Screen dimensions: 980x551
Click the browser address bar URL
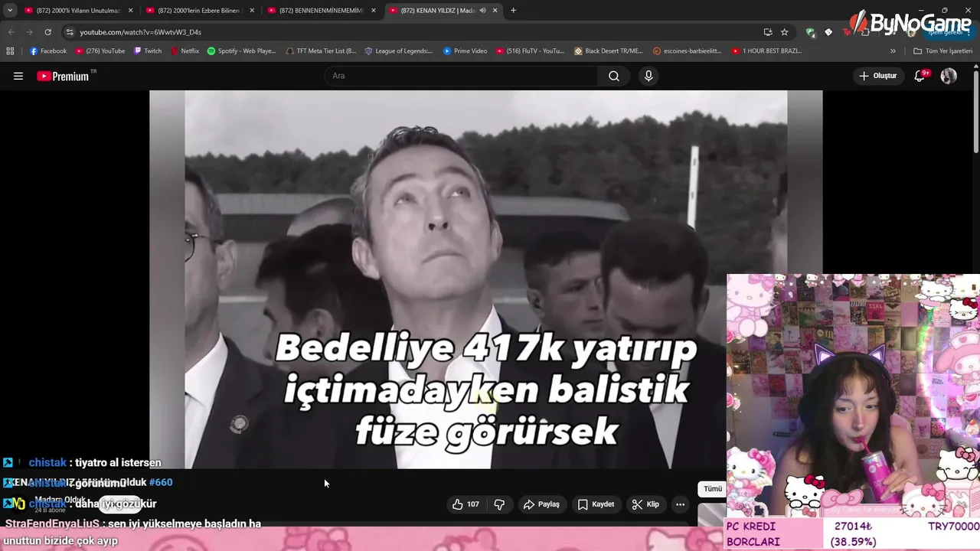pos(140,32)
